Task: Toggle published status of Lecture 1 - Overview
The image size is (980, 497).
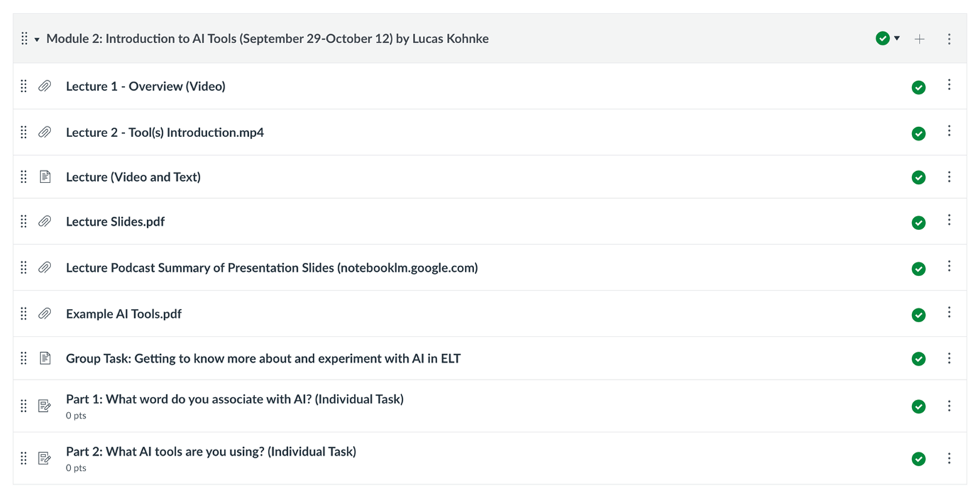Action: [919, 87]
